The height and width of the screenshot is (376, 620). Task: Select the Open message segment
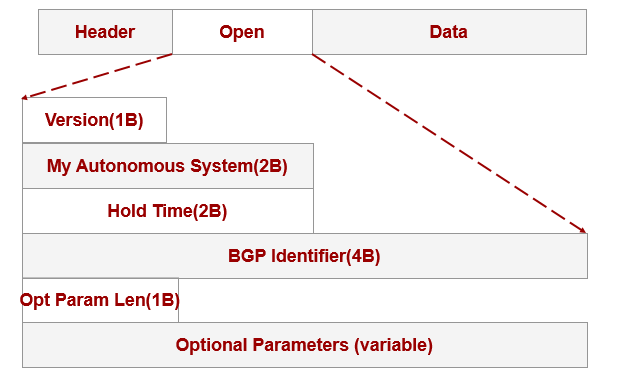[x=242, y=32]
